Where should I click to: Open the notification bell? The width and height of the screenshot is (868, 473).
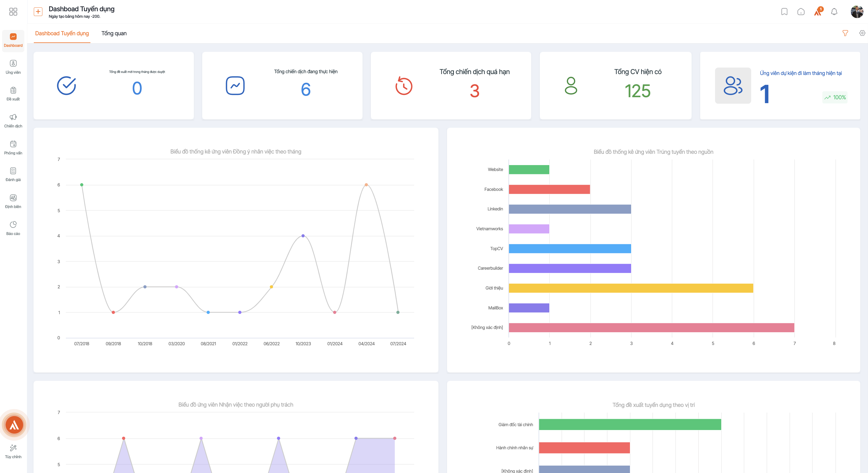pos(834,12)
